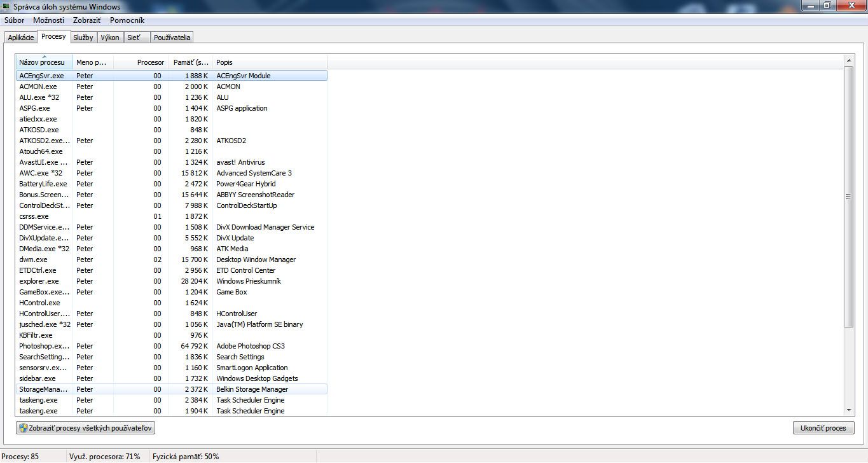Select the explorer.exe process
This screenshot has height=463, width=868.
[x=172, y=281]
